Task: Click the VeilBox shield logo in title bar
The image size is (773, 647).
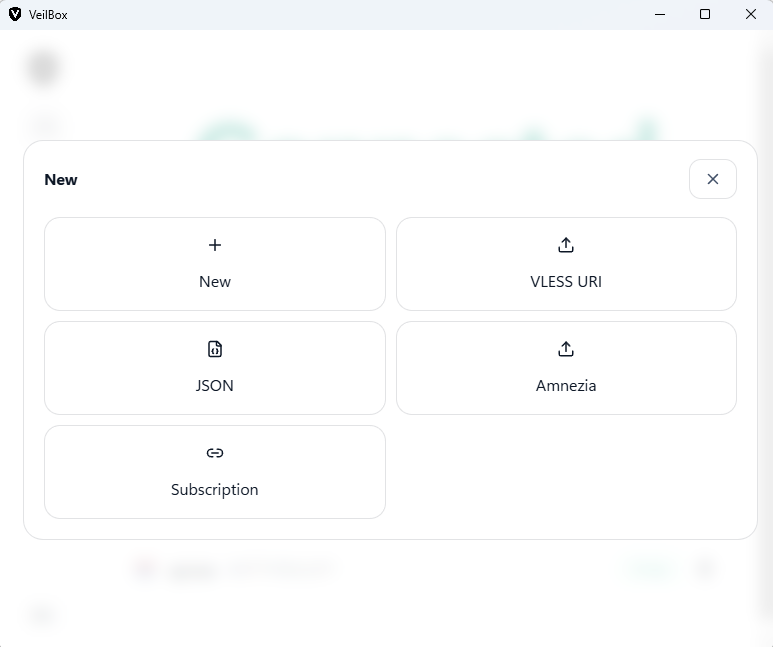Action: (x=15, y=14)
